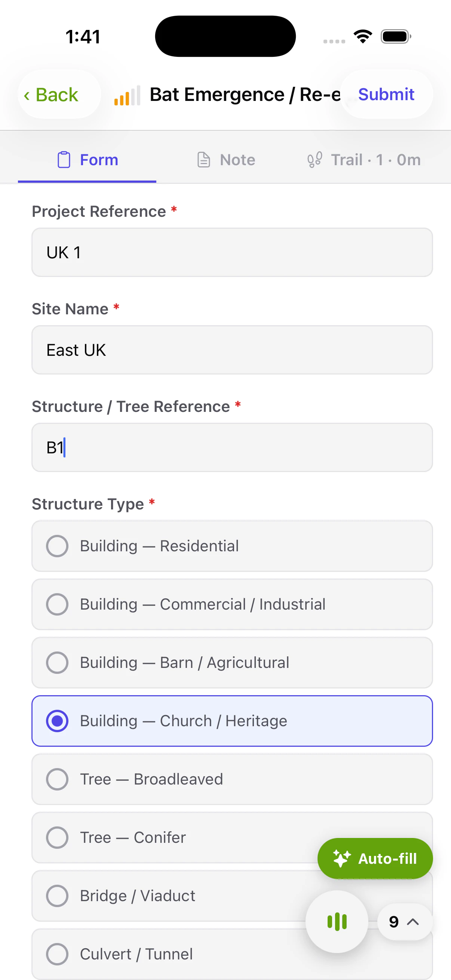Tap the Auto-fill button
This screenshot has width=451, height=980.
click(x=375, y=859)
